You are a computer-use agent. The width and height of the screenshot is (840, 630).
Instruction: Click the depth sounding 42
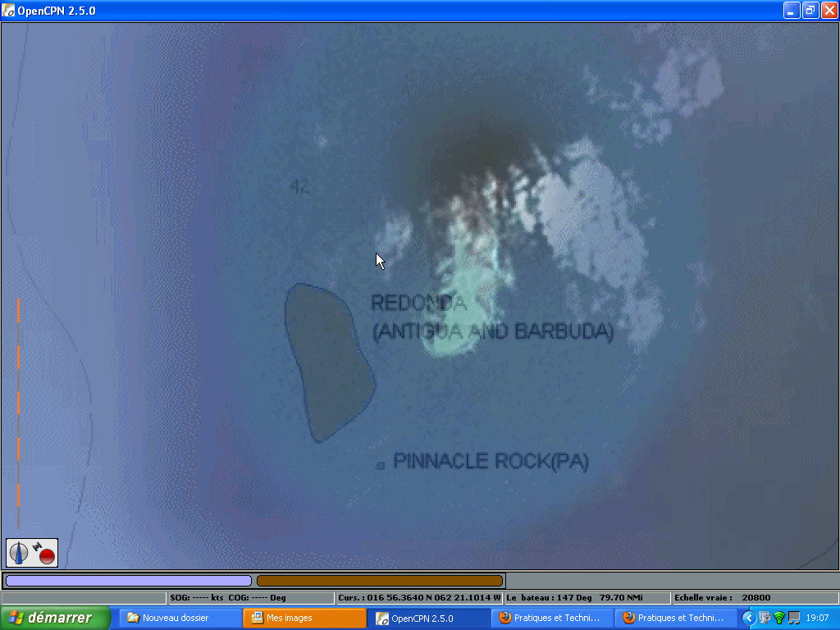point(299,186)
